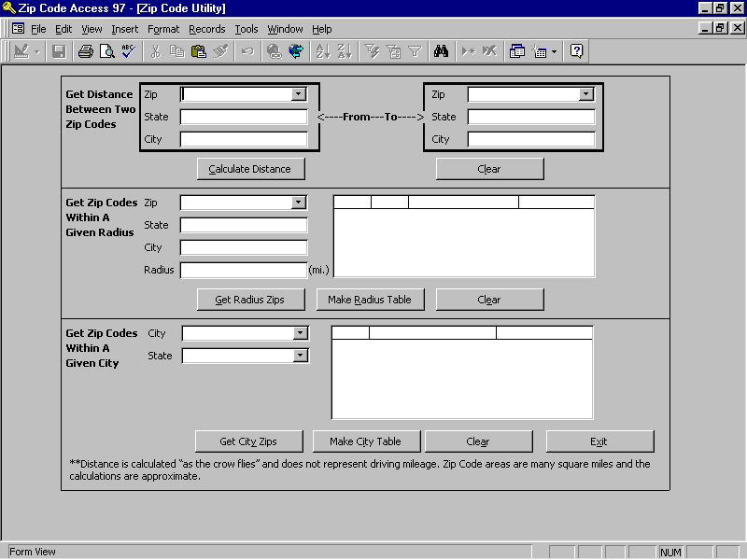
Task: Delete the current record via toolbar
Action: click(x=489, y=51)
